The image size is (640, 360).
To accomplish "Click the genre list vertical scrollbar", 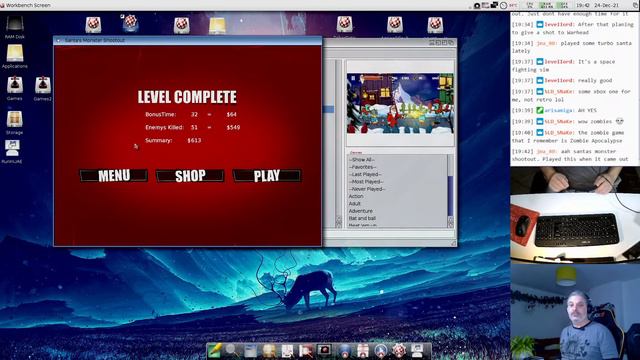I will [450, 186].
